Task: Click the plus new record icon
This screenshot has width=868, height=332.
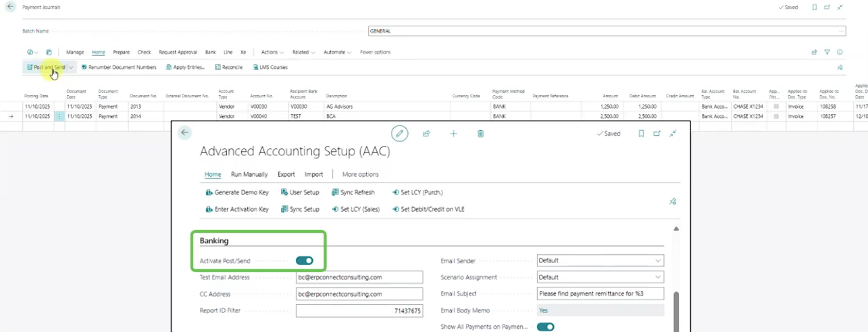Action: (x=453, y=134)
